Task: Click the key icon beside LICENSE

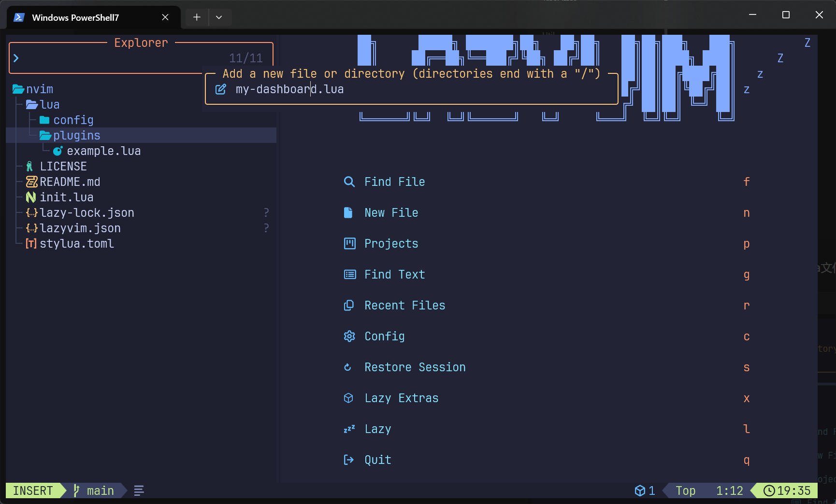Action: coord(29,167)
